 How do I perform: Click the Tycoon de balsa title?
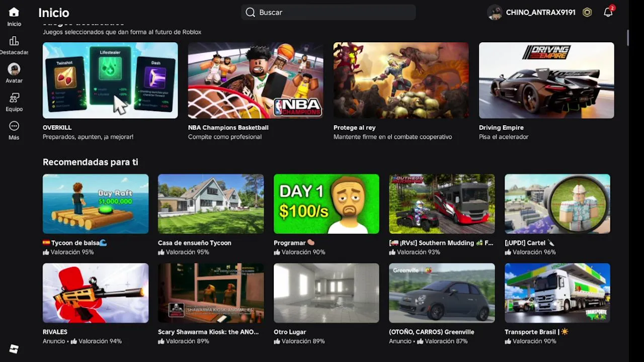[x=75, y=243]
